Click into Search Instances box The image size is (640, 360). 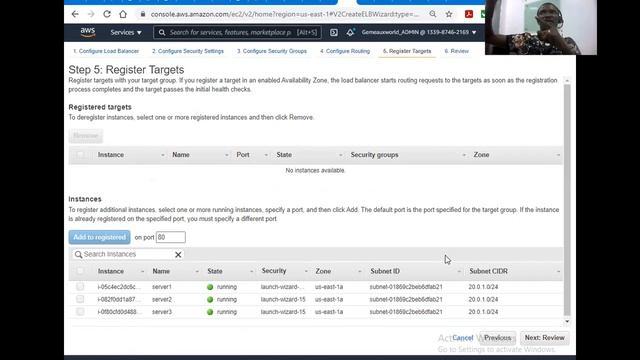click(127, 255)
